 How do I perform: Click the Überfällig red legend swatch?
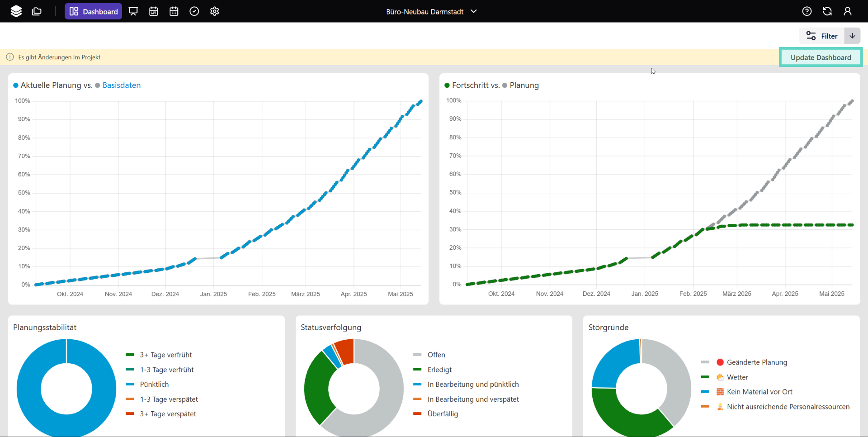click(417, 413)
